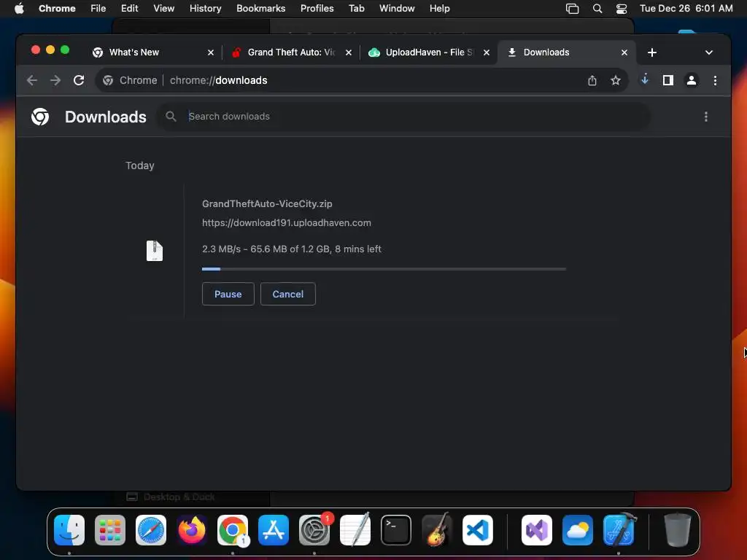Launch Safari from the Dock

coord(151,530)
